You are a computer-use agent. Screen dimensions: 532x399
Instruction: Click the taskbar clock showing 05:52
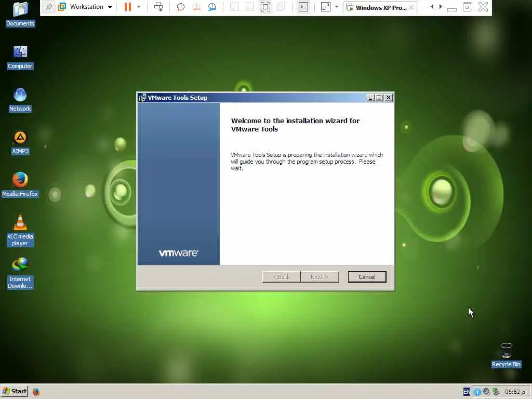(x=515, y=392)
